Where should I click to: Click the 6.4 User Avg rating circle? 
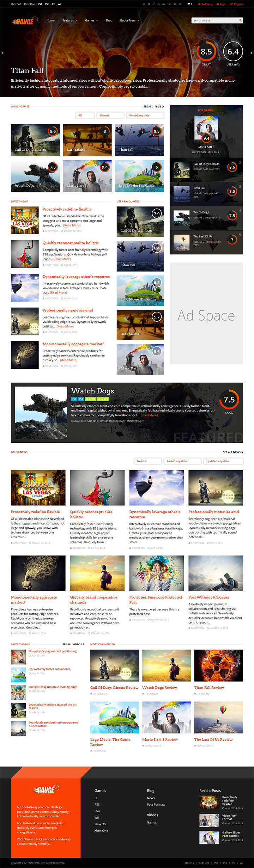click(x=233, y=52)
